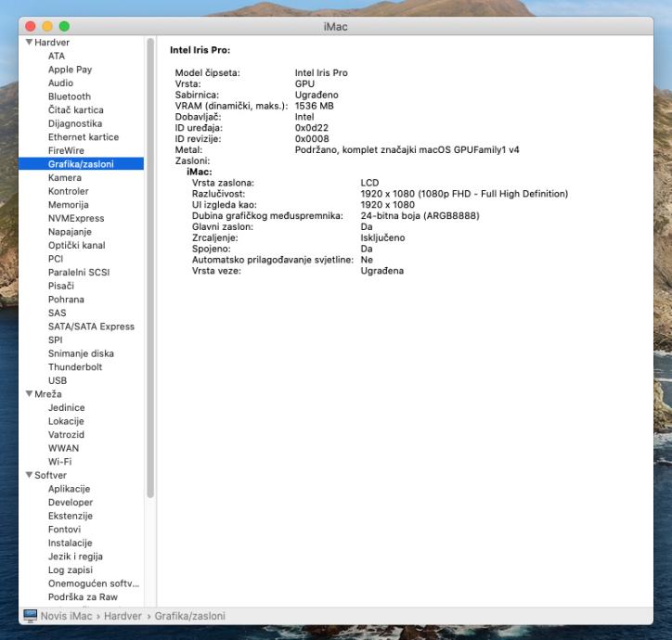672x640 pixels.
Task: Select FireWire in the sidebar
Action: pos(66,150)
